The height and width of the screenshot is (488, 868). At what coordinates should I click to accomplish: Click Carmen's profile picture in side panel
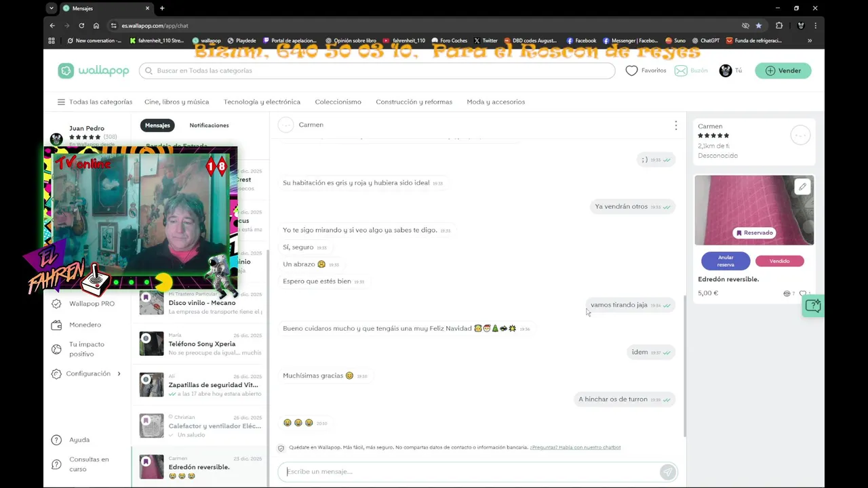[801, 136]
